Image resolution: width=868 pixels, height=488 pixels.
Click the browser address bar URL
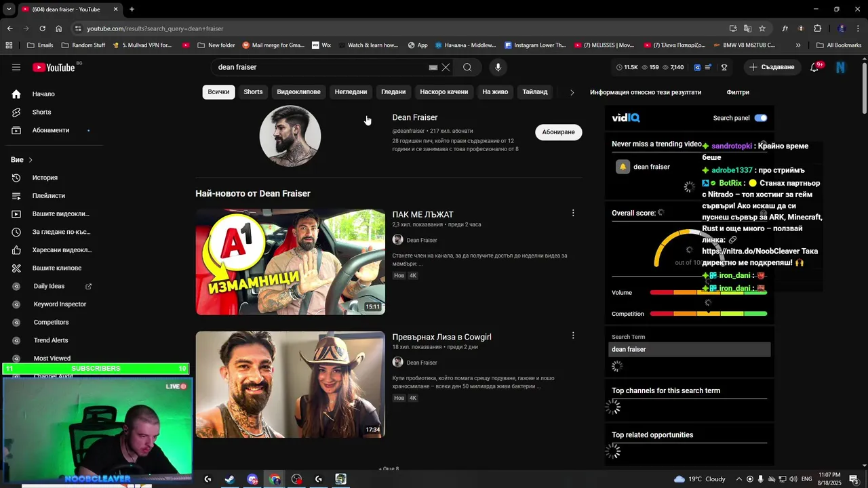click(x=155, y=28)
